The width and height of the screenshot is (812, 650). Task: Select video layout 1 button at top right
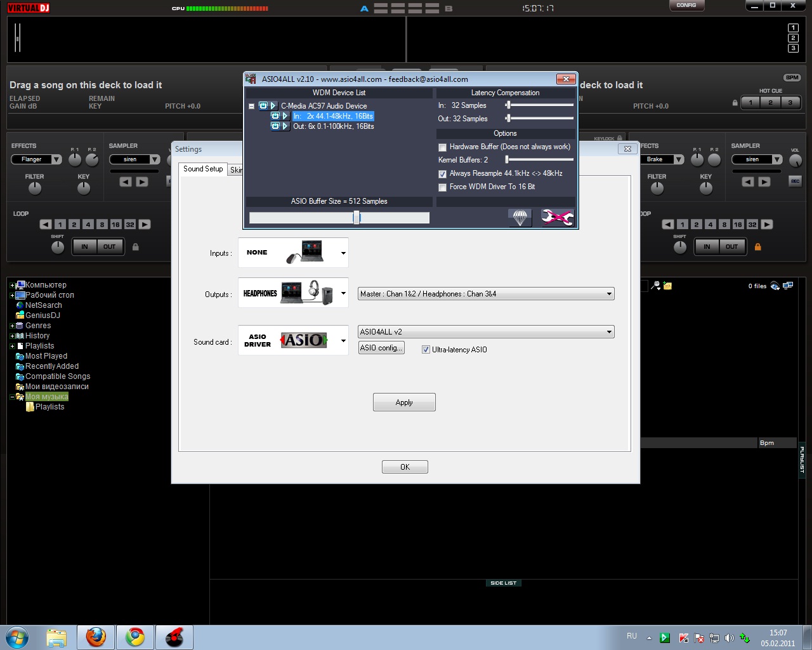[793, 28]
